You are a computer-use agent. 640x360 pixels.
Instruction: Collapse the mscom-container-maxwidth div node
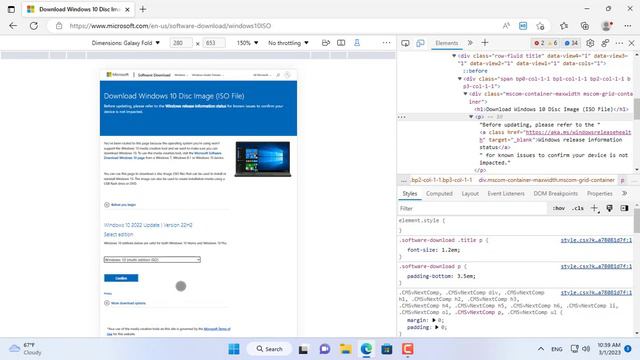click(x=465, y=94)
